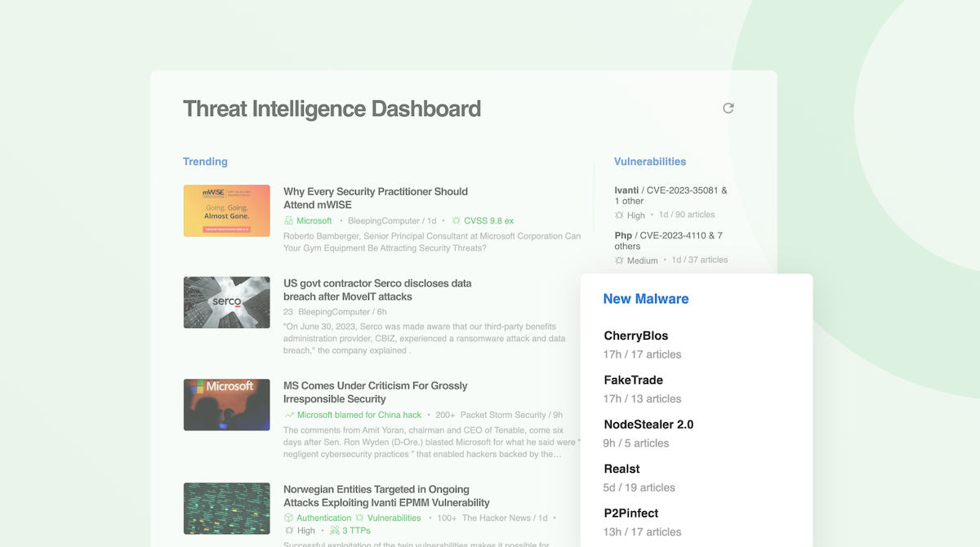Image resolution: width=980 pixels, height=547 pixels.
Task: Select the 3 TTPs attack icon
Action: coord(335,530)
